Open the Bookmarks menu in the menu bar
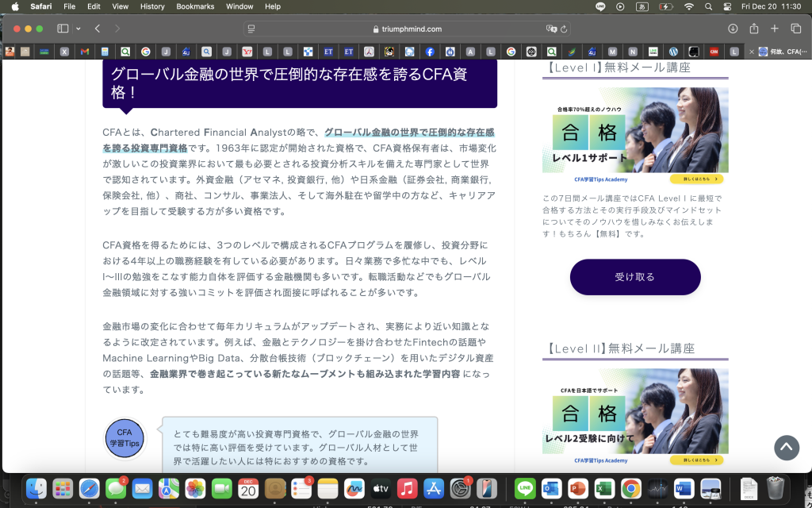812x508 pixels. pyautogui.click(x=195, y=6)
